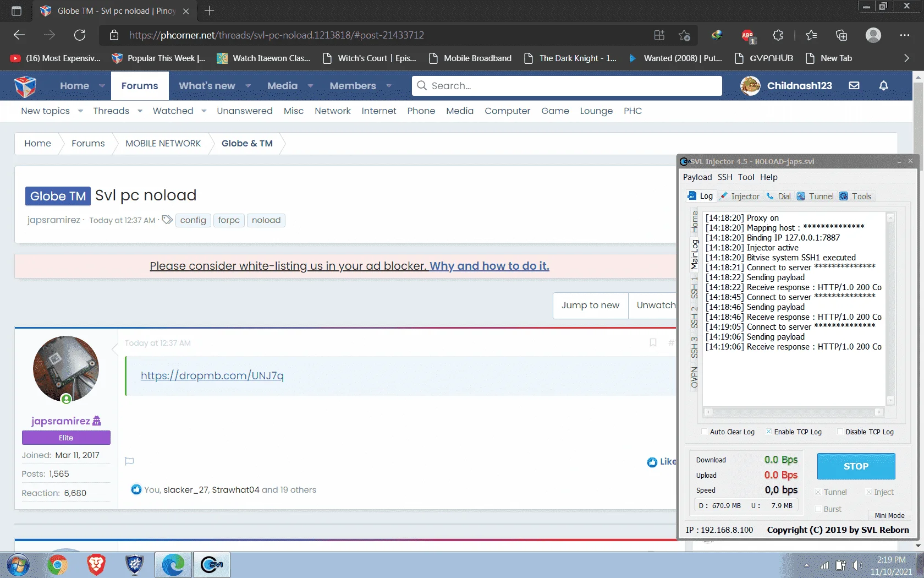
Task: Open the Mobile Broadband bookmark
Action: [x=470, y=58]
